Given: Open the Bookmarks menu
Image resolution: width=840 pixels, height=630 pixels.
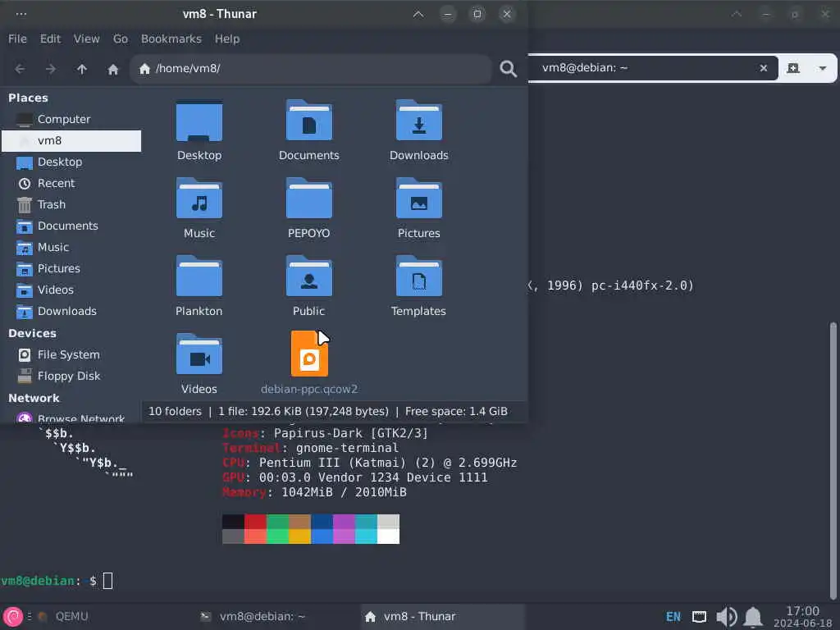Looking at the screenshot, I should point(171,39).
